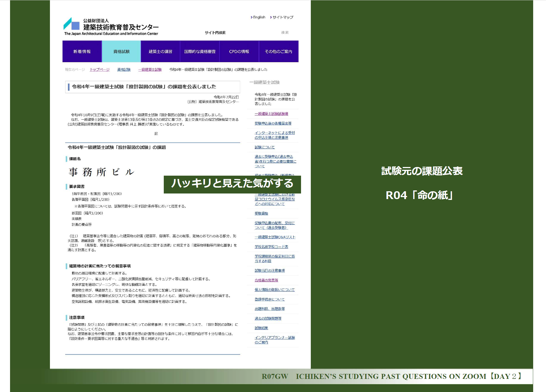Select the 資格試験 navigation tab
The width and height of the screenshot is (546, 392).
tap(121, 52)
